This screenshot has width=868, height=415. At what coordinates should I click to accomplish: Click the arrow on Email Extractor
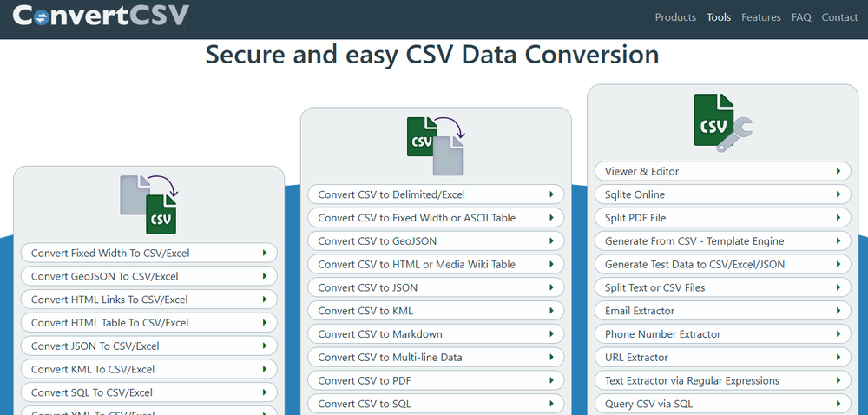(838, 311)
